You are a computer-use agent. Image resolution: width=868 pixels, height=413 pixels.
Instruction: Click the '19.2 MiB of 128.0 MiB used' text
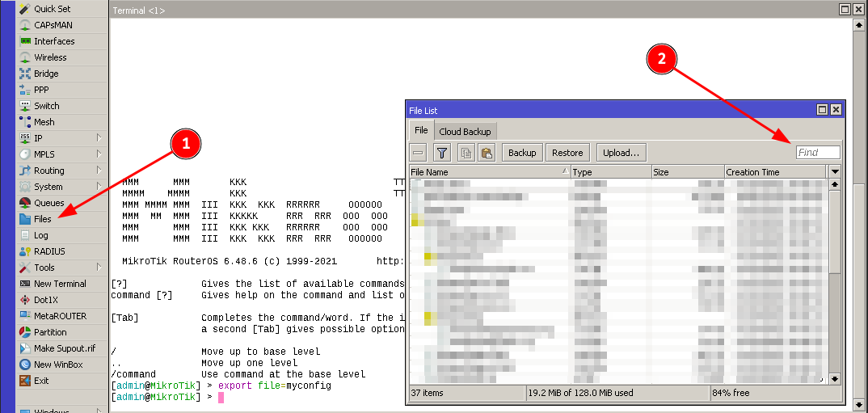coord(581,393)
